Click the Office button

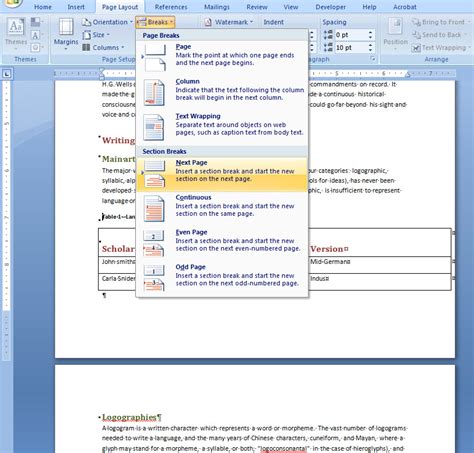(13, 3)
